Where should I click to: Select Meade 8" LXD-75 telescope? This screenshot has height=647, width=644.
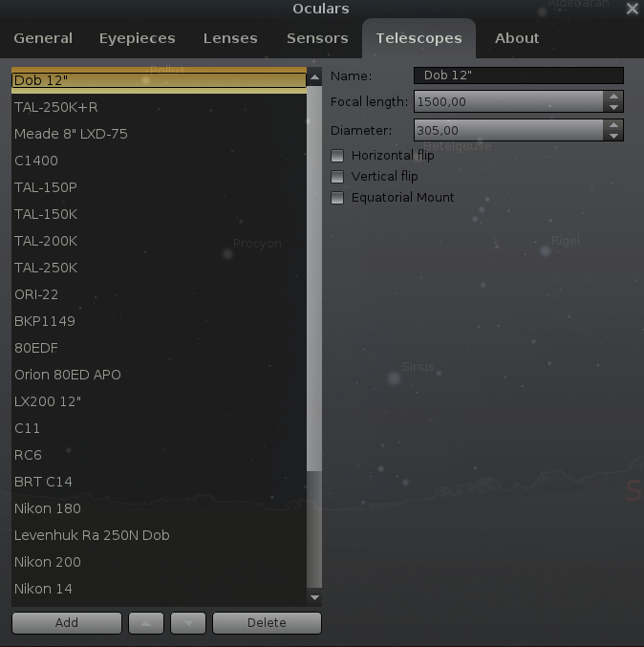pos(71,134)
